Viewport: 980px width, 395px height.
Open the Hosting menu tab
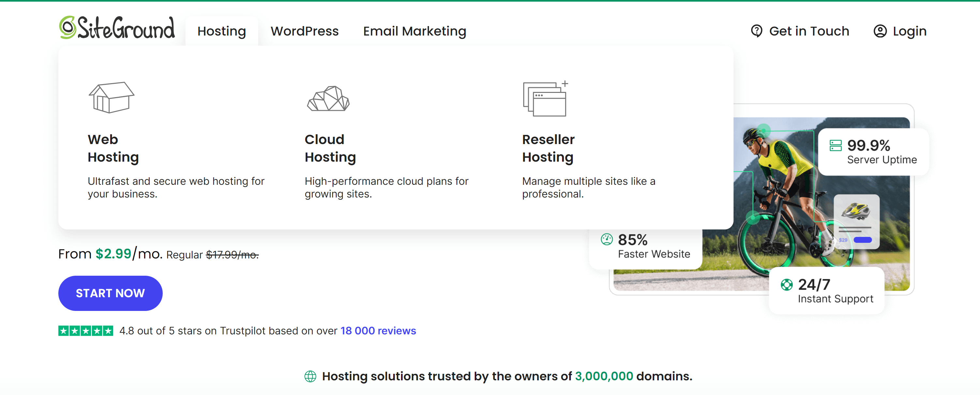pos(221,31)
